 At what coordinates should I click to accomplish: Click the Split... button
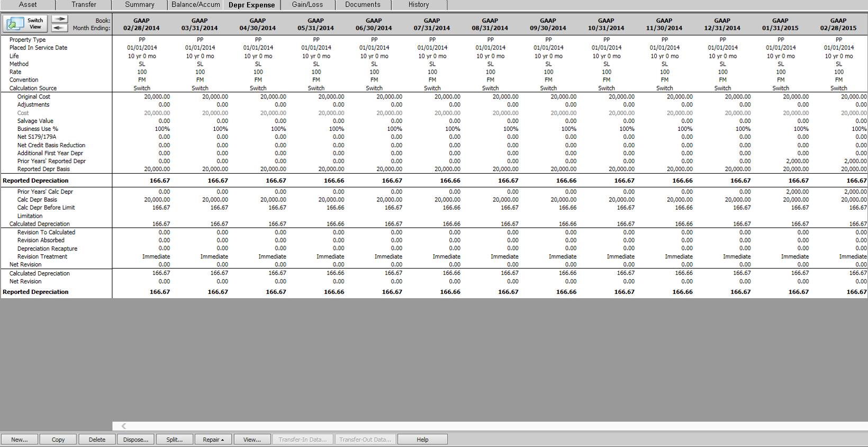coord(174,440)
